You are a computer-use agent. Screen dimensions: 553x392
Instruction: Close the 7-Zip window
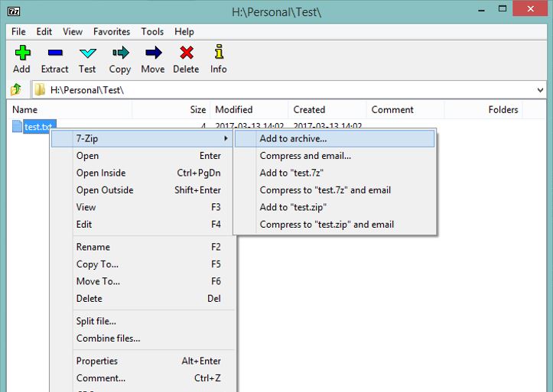coord(530,9)
